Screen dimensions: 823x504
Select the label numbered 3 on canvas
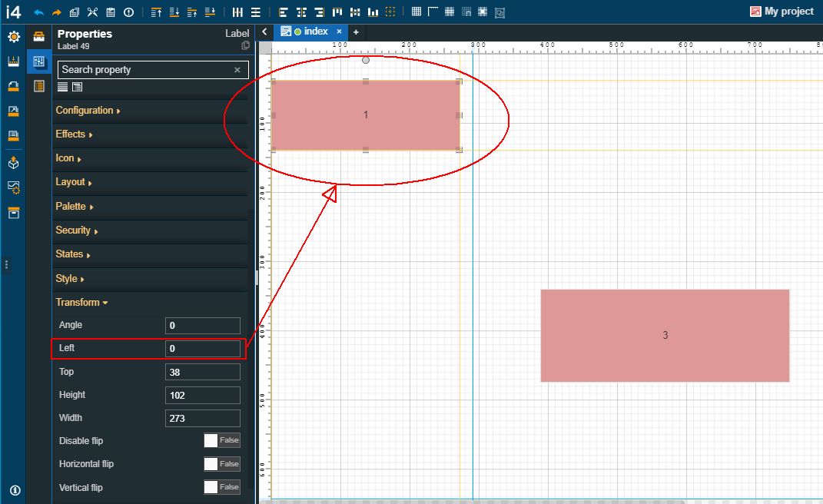coord(665,336)
